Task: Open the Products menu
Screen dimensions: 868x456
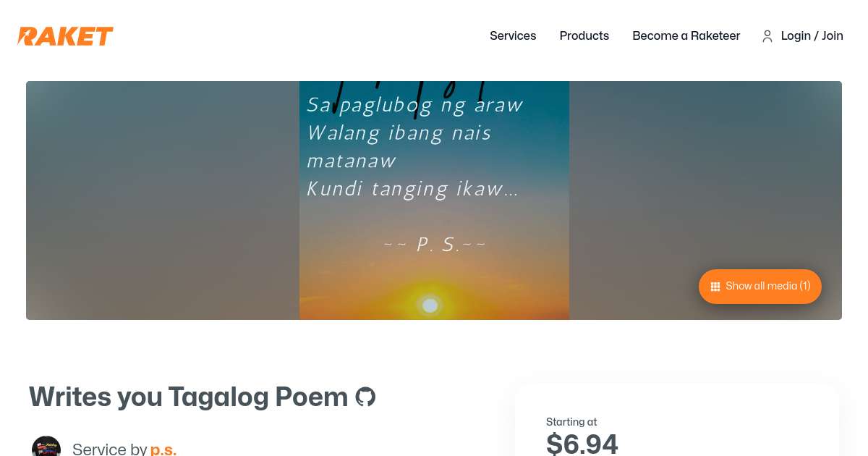Action: tap(584, 36)
